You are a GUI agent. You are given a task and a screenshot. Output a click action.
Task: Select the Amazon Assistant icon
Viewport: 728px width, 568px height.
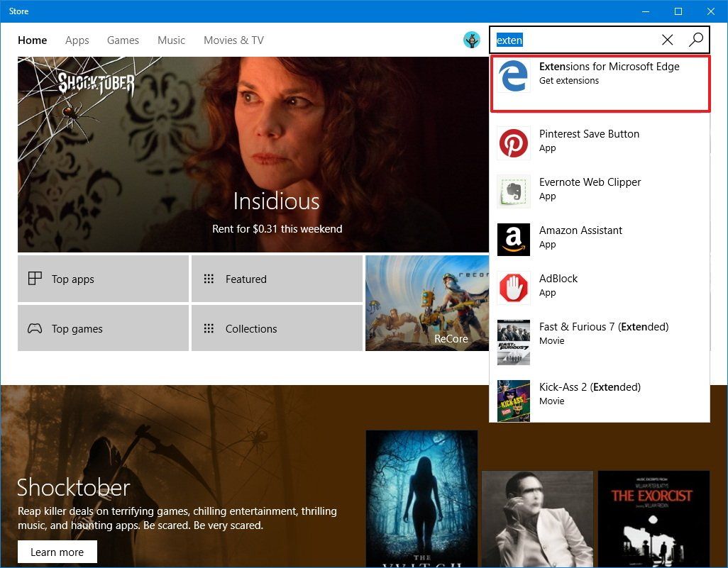(x=513, y=237)
